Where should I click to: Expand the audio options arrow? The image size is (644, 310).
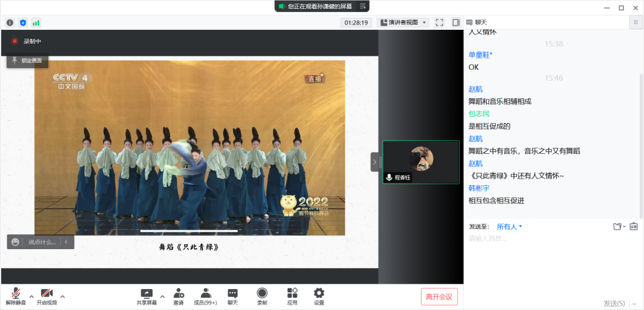tap(31, 296)
